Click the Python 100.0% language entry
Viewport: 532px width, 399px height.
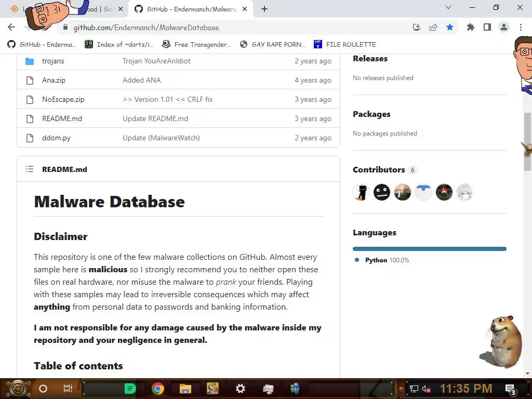pyautogui.click(x=382, y=260)
